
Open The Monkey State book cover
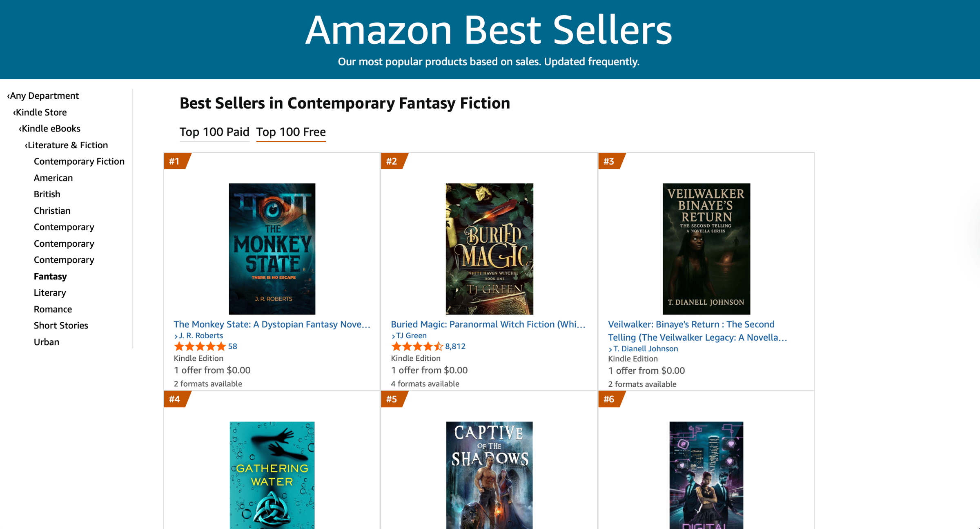click(272, 249)
